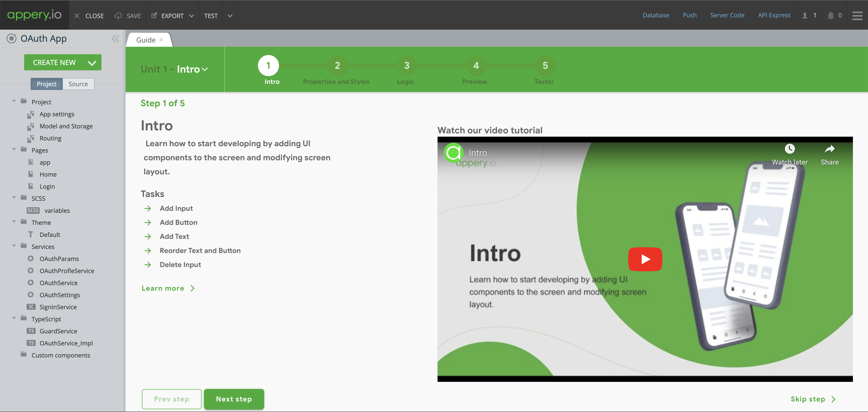Open the notifications bell icon
The height and width of the screenshot is (412, 868).
coord(830,16)
